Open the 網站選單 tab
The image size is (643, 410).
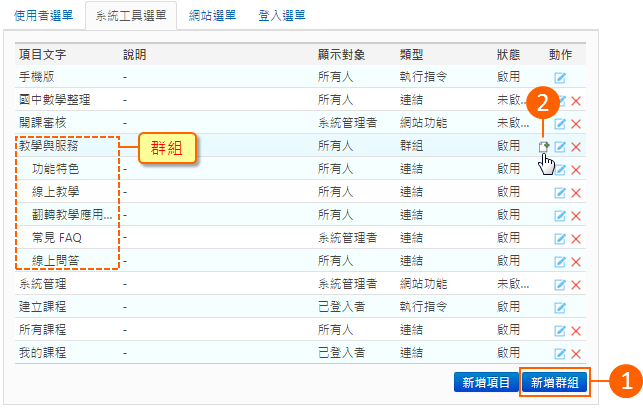click(x=212, y=15)
